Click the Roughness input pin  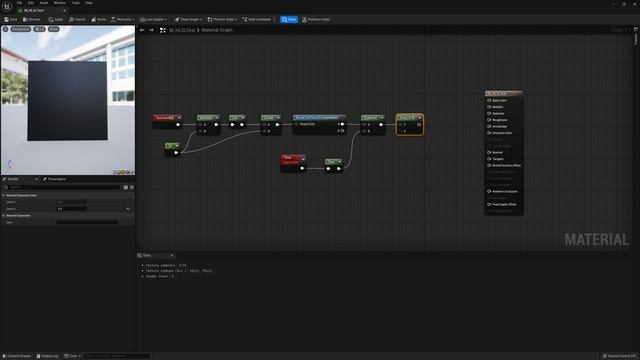[x=489, y=120]
